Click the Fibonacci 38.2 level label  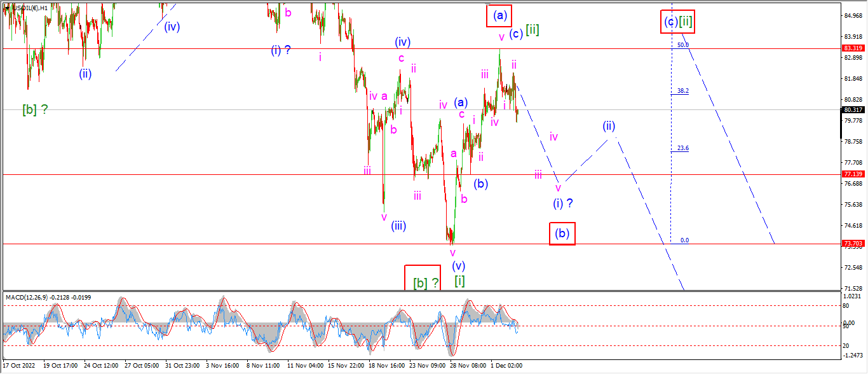[x=683, y=91]
